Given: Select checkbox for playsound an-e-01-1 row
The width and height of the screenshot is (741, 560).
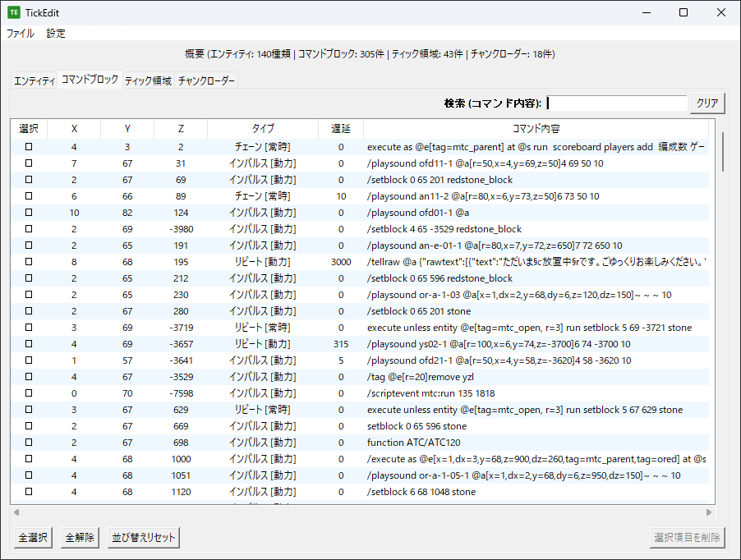Looking at the screenshot, I should (29, 245).
